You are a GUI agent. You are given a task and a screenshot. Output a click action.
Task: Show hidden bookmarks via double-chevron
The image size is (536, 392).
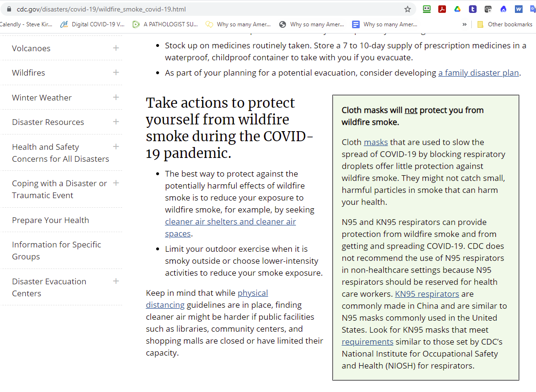(464, 24)
